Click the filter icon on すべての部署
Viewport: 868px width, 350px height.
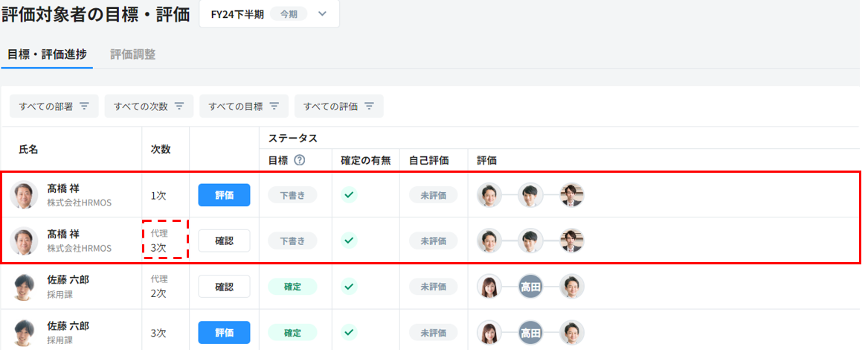tap(84, 106)
